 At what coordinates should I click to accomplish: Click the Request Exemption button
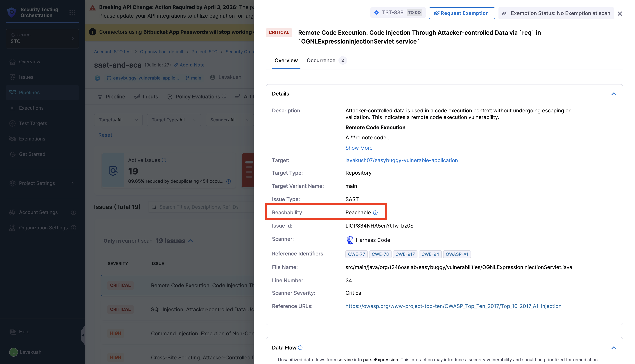[461, 13]
